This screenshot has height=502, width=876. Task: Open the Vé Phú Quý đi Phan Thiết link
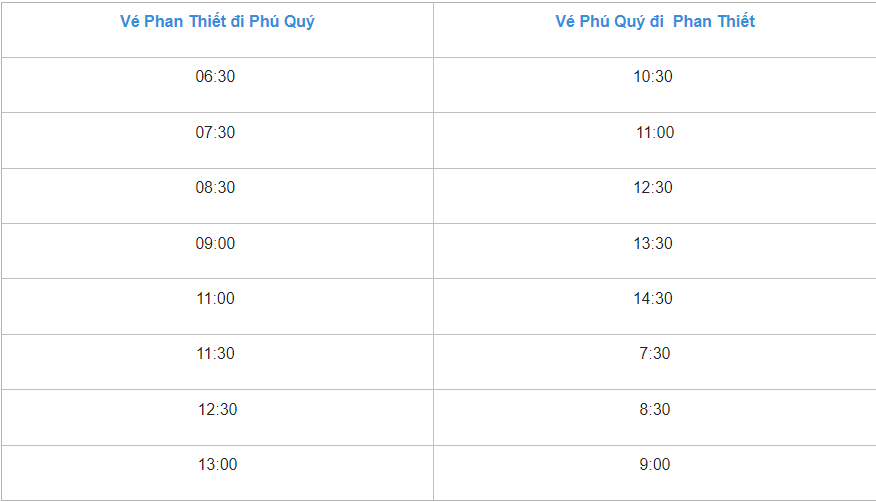point(655,22)
